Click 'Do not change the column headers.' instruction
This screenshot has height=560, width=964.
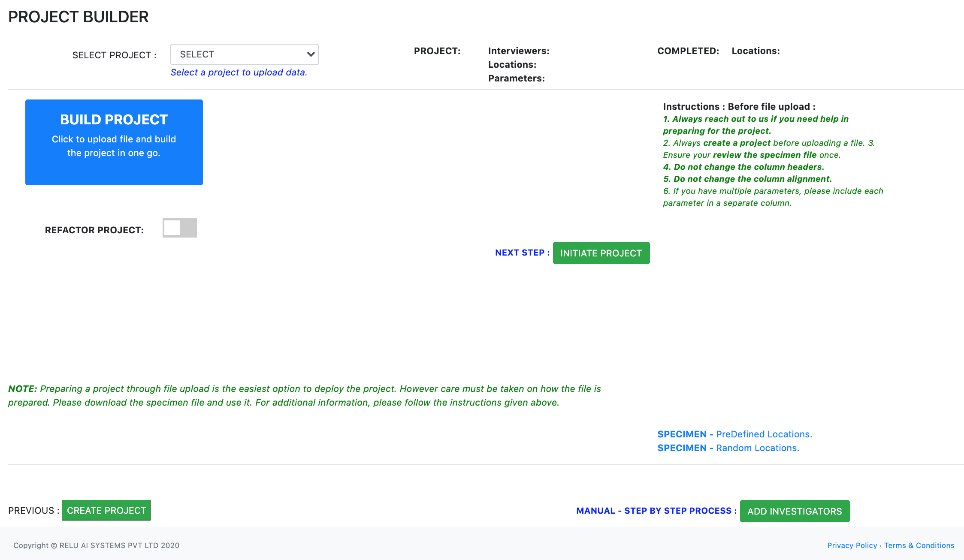[x=743, y=167]
